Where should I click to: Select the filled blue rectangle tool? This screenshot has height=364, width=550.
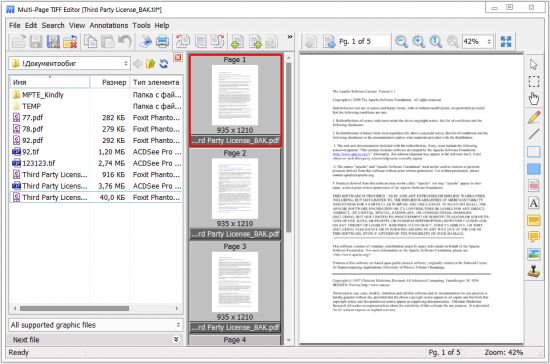point(534,169)
